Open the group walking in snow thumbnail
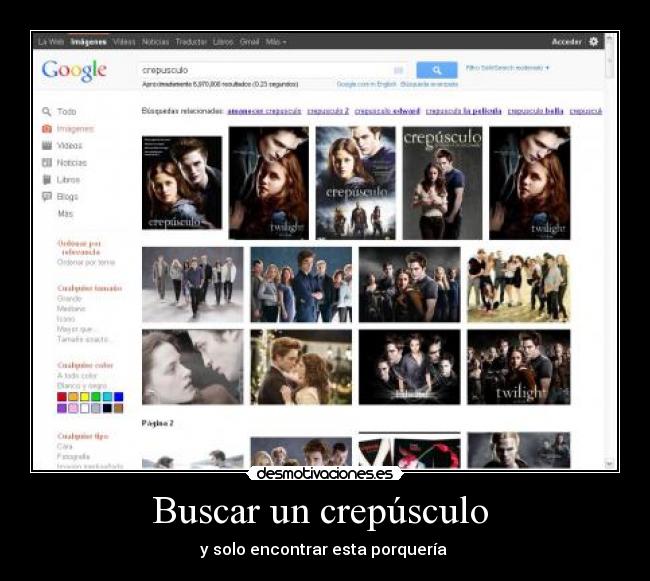 [192, 284]
